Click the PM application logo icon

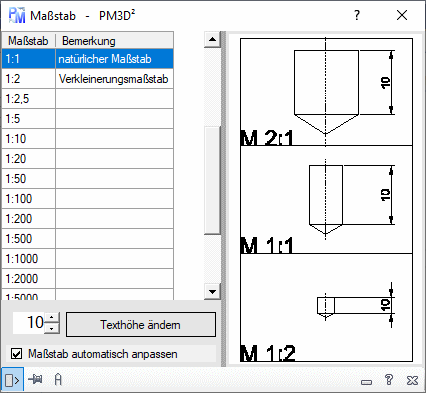pyautogui.click(x=17, y=16)
